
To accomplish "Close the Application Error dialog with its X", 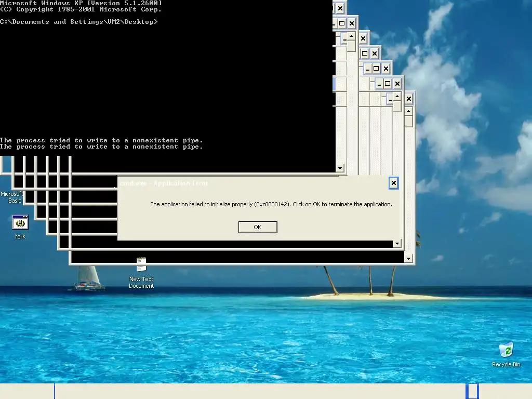I will tap(393, 183).
